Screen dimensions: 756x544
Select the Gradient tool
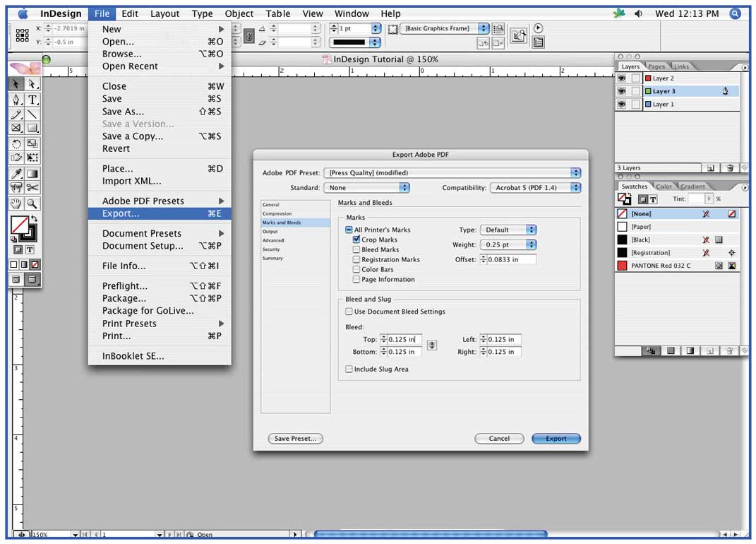pyautogui.click(x=32, y=174)
